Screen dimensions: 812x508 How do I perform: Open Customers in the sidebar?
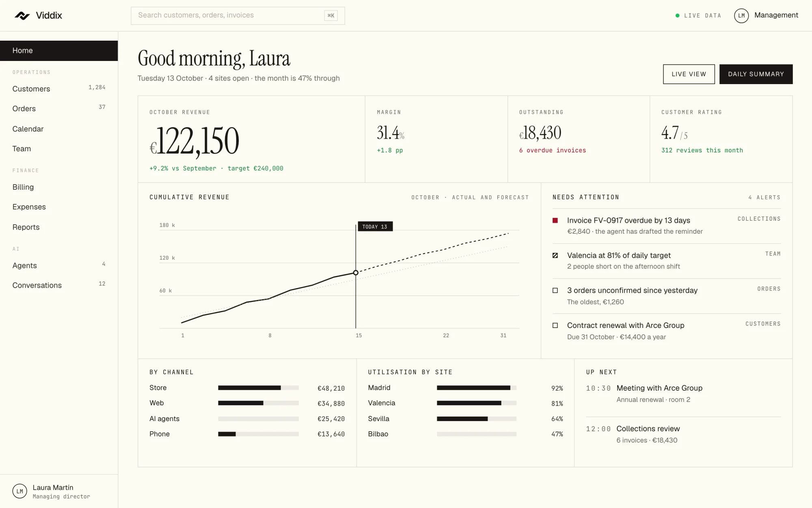point(59,89)
